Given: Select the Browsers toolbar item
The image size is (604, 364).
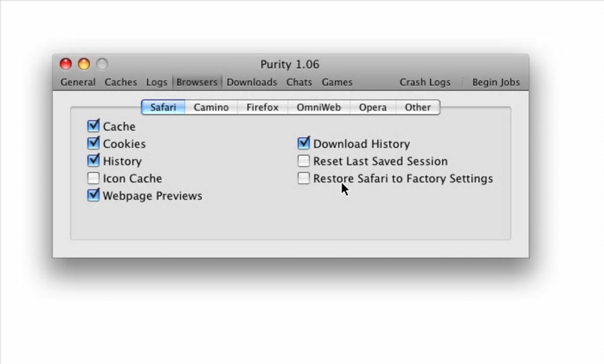Looking at the screenshot, I should [197, 82].
